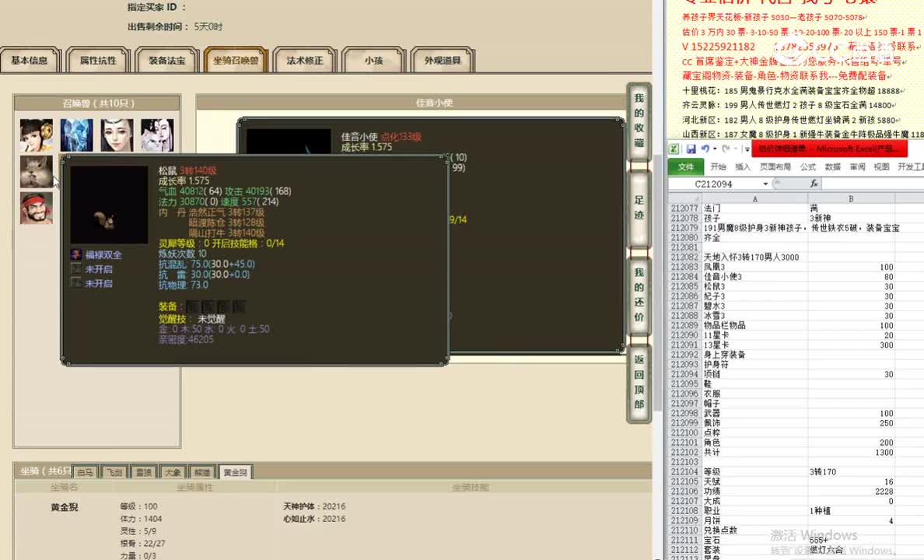
Task: Click the Excel Save icon
Action: (691, 149)
